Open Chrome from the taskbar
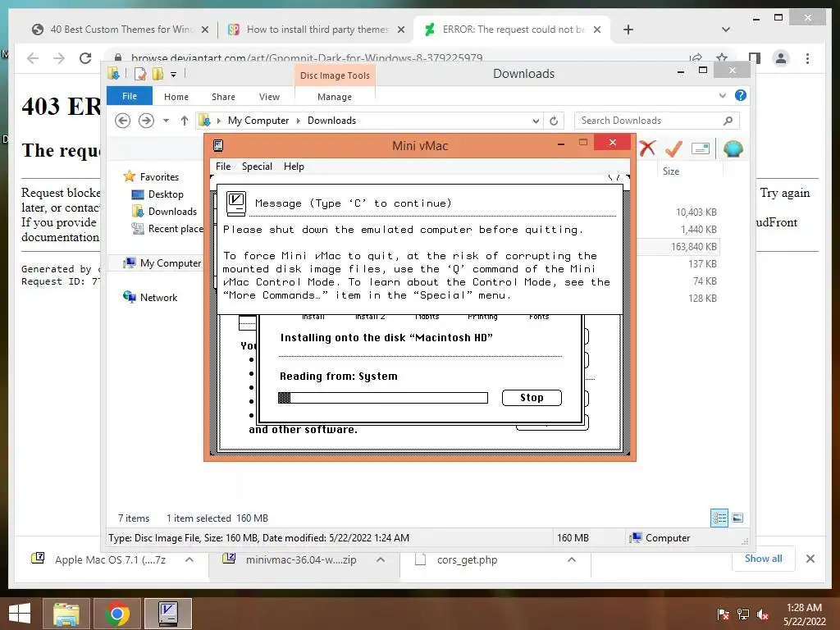Screen dimensions: 840x630 click(x=116, y=614)
